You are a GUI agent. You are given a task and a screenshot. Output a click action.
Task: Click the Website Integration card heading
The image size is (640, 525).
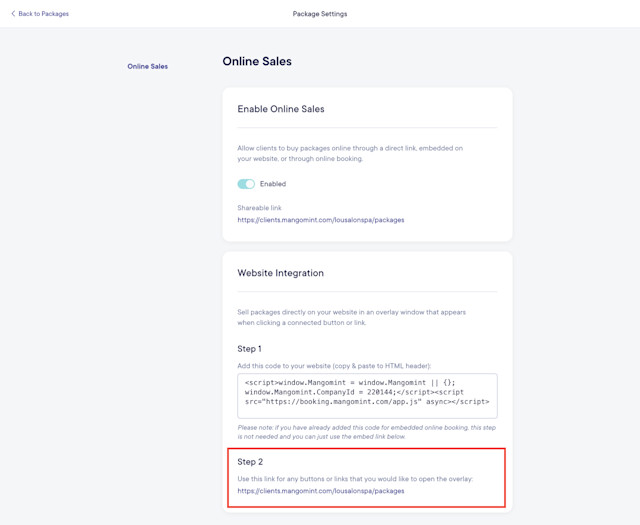[280, 273]
